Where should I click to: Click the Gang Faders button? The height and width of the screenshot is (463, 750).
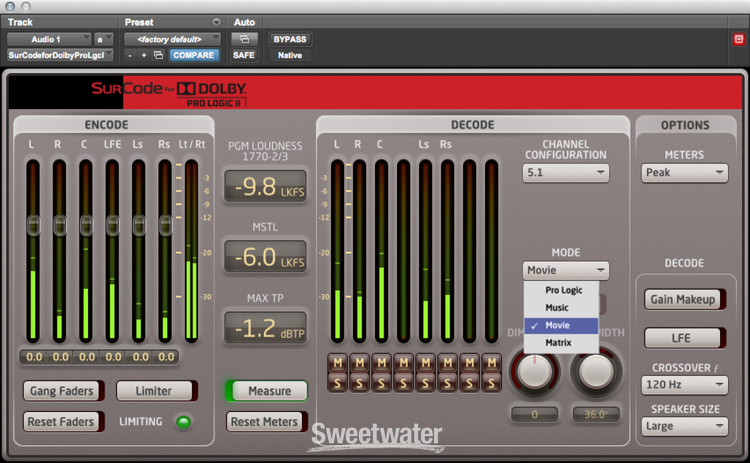pyautogui.click(x=61, y=391)
